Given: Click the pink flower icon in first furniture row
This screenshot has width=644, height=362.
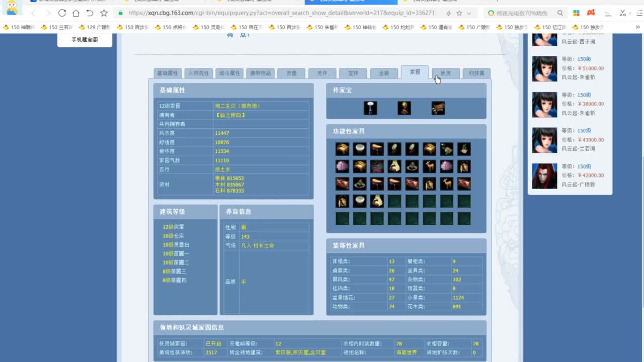Looking at the screenshot, I should [447, 149].
